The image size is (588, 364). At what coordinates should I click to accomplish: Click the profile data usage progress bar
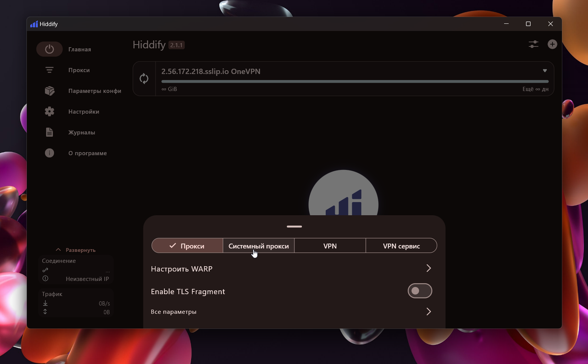[355, 81]
